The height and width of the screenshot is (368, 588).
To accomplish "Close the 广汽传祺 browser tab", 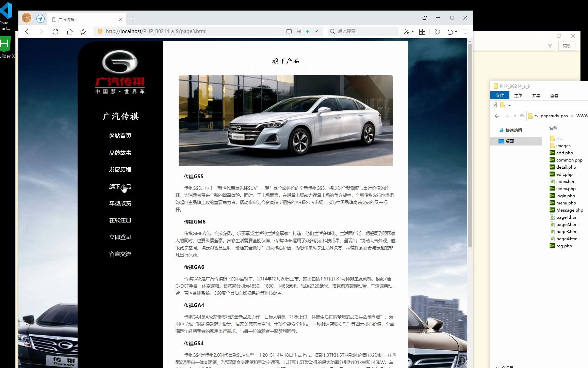I will pos(120,19).
